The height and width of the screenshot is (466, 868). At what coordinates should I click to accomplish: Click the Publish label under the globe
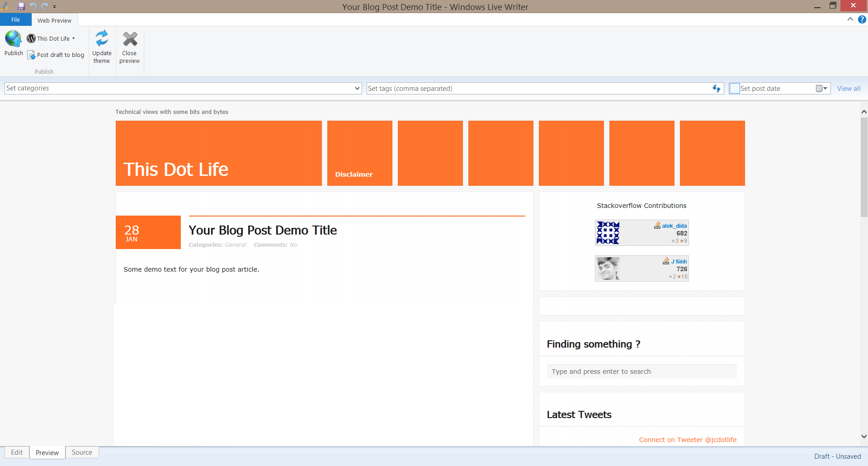coord(14,53)
